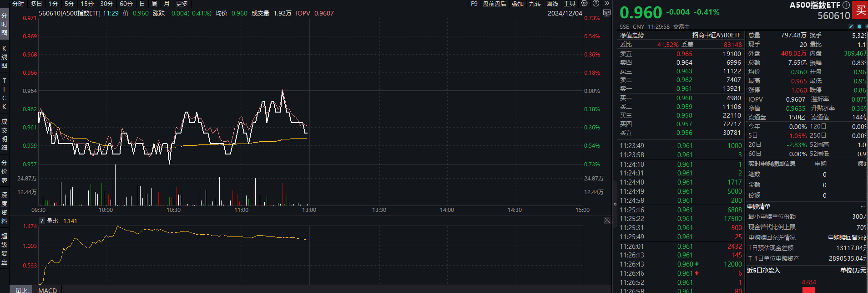Open the 画线 drawing tools
Viewport: 868px width, 293px height.
click(552, 4)
